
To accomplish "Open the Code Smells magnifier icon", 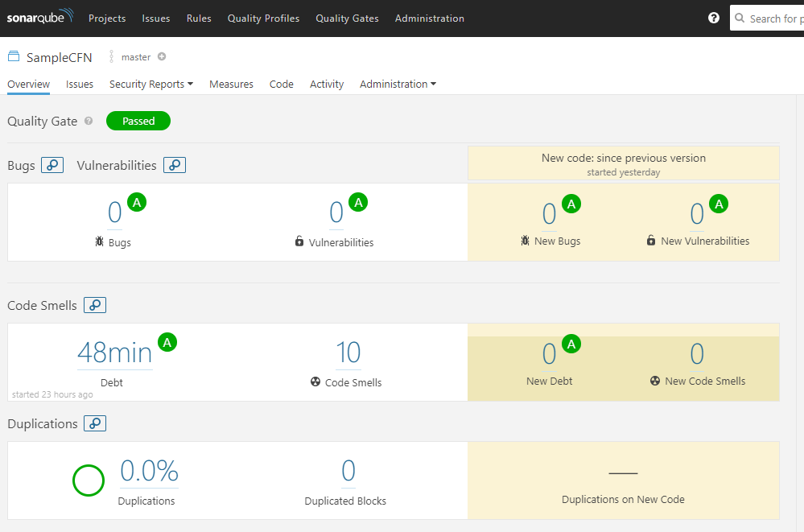I will [95, 305].
